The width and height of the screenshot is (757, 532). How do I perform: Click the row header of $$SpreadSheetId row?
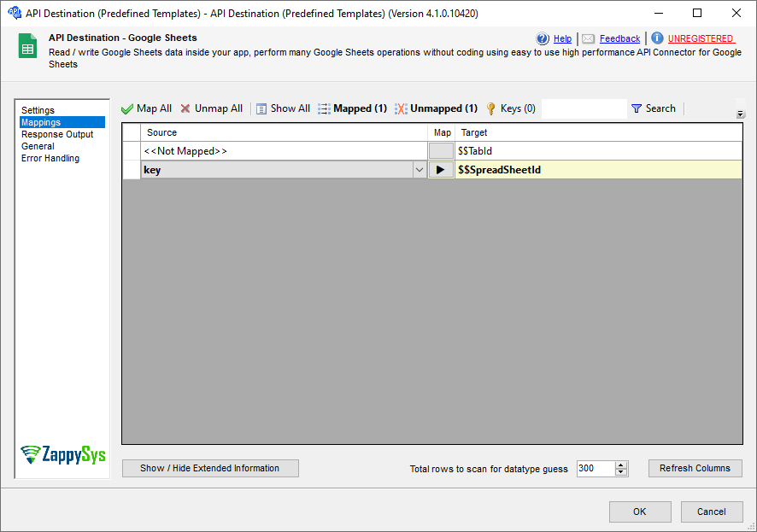click(132, 170)
